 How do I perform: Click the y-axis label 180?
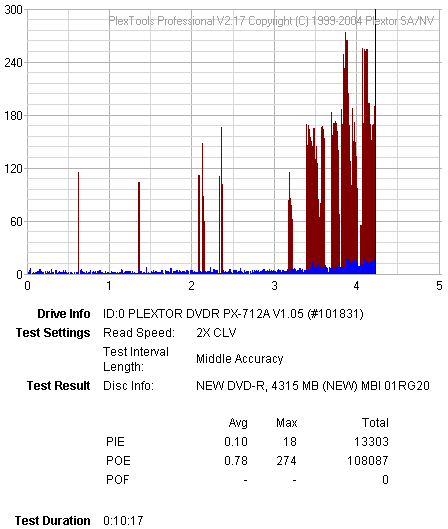13,116
